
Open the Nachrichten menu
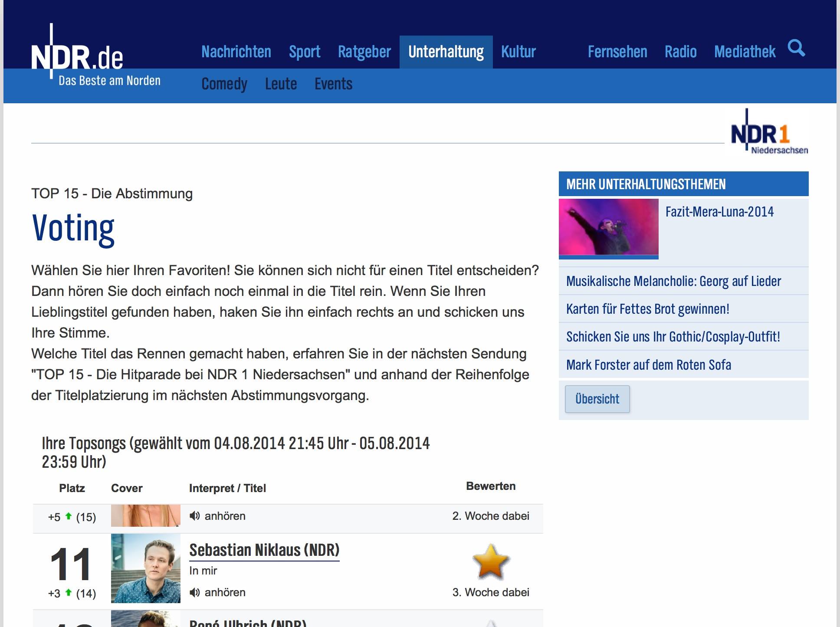[236, 52]
